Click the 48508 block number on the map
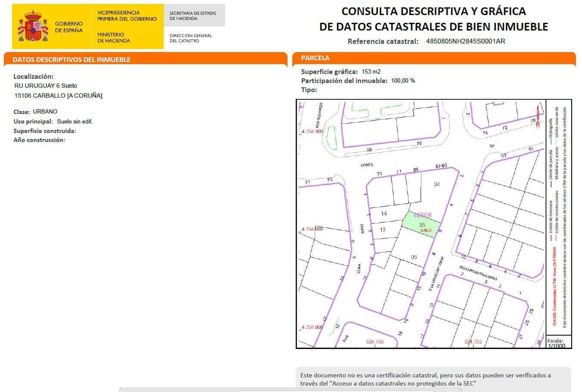Viewport: 582px width, 392px height. click(x=422, y=215)
